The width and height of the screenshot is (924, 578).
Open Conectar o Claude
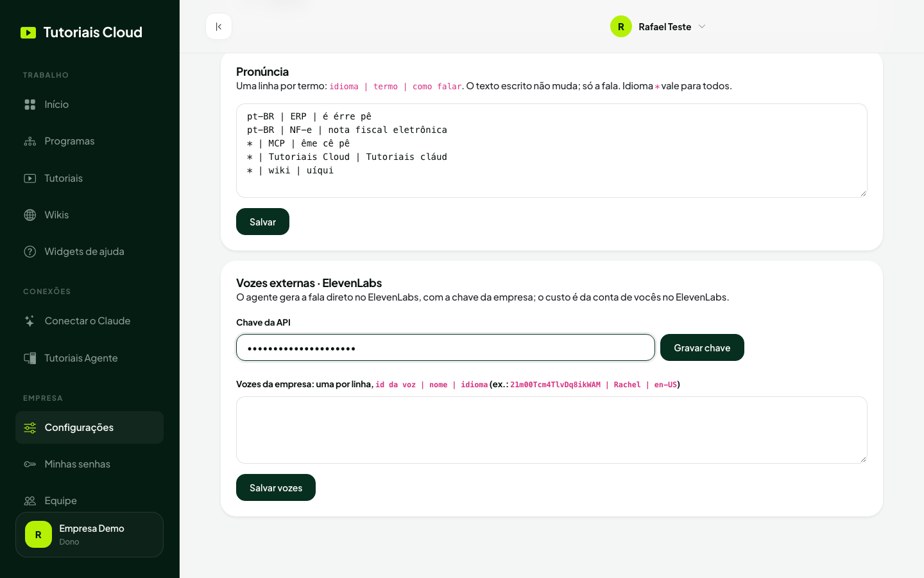pyautogui.click(x=89, y=321)
